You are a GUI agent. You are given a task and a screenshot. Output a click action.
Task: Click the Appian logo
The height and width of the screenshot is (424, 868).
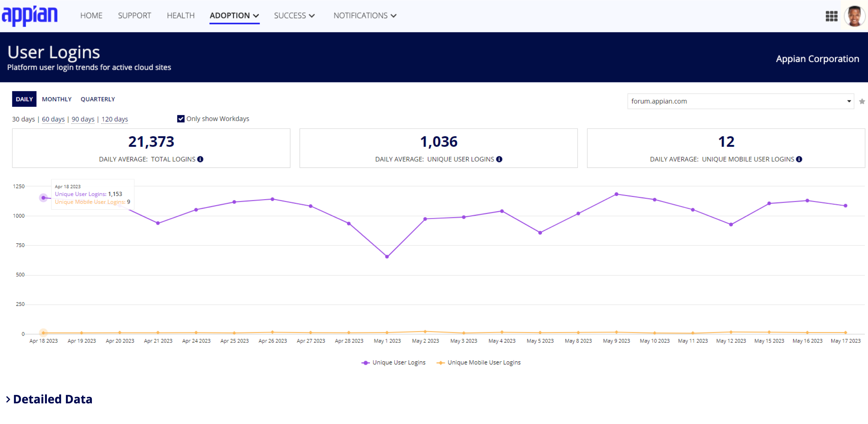(30, 16)
